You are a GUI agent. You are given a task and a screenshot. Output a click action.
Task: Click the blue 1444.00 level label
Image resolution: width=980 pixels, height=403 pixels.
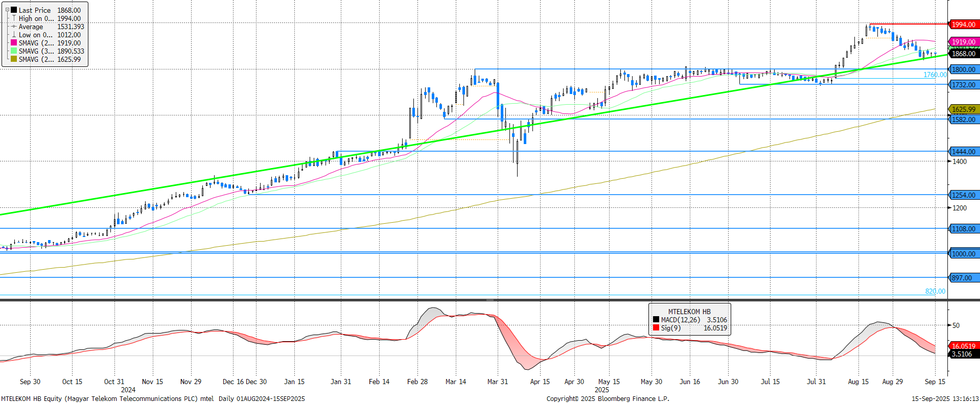964,152
